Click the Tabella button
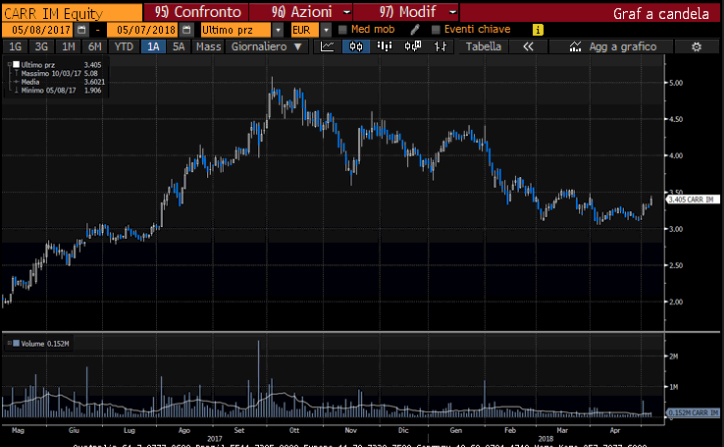The width and height of the screenshot is (724, 447). tap(484, 47)
